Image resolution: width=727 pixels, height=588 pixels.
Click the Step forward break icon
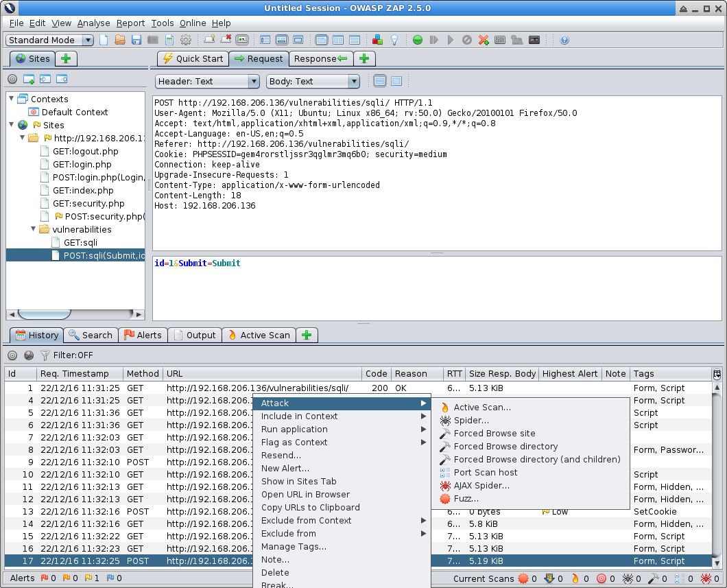point(434,40)
